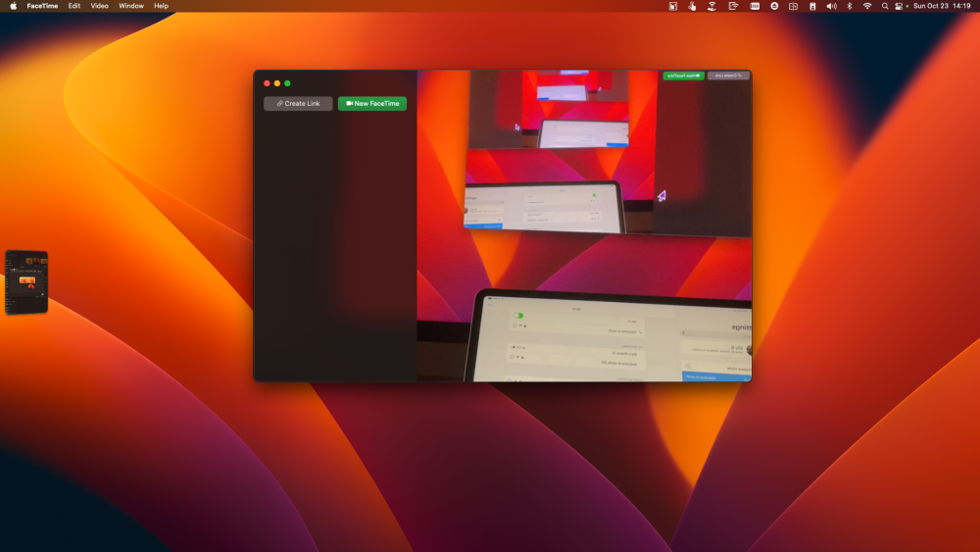
Task: Open the FaceTime app menu
Action: (x=42, y=6)
